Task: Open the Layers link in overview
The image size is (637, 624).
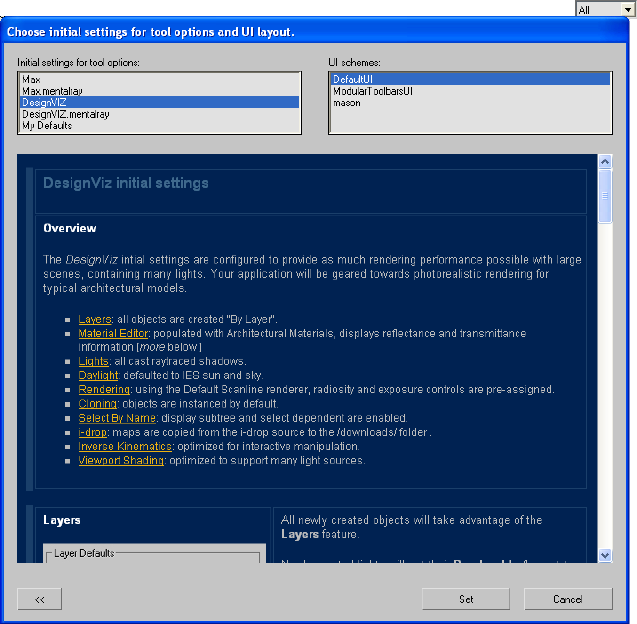Action: tap(95, 319)
